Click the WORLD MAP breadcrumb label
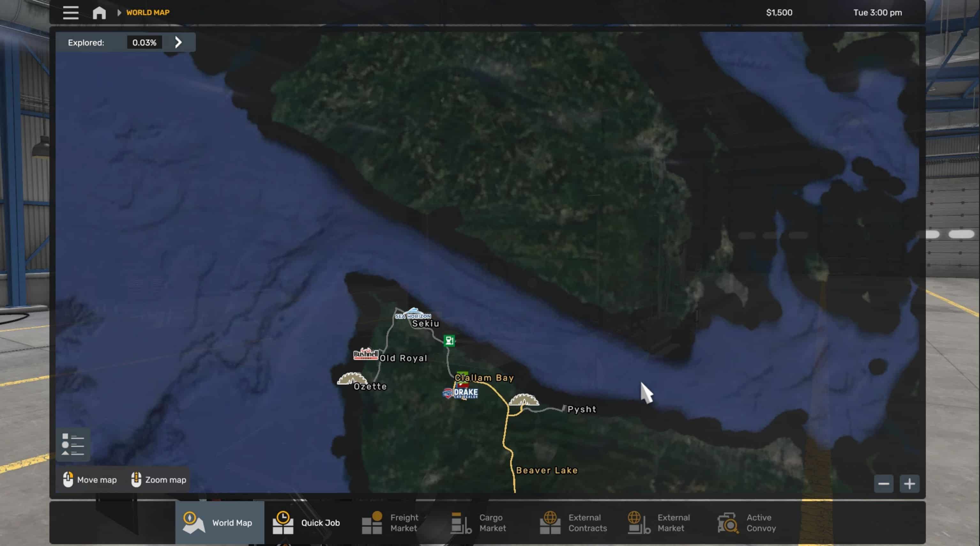 148,12
